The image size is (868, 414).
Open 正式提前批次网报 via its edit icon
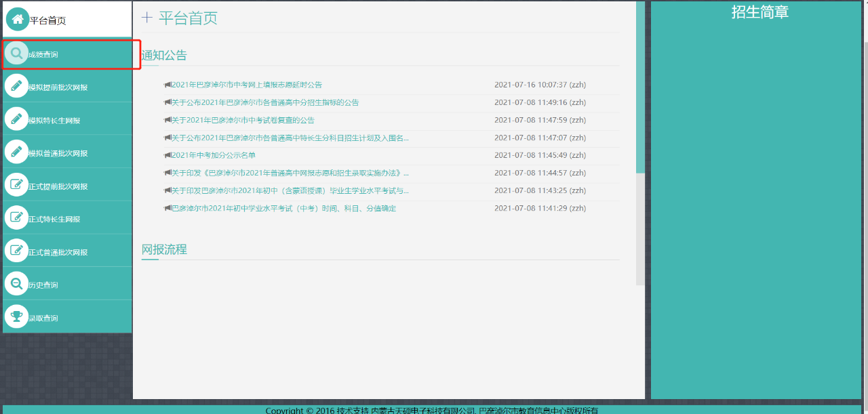tap(16, 186)
